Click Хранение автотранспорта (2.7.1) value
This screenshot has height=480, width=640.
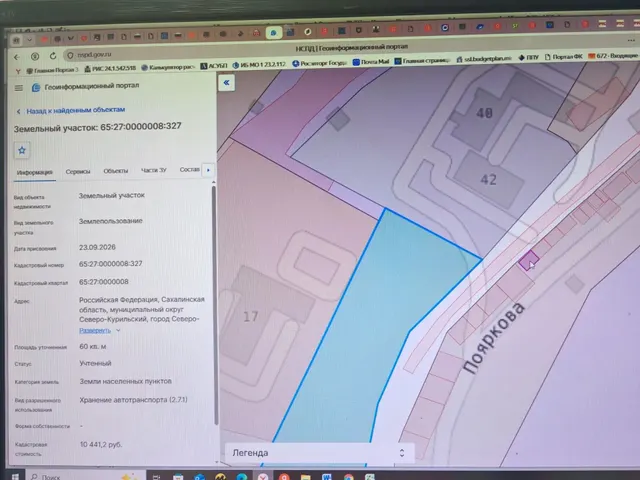click(133, 400)
